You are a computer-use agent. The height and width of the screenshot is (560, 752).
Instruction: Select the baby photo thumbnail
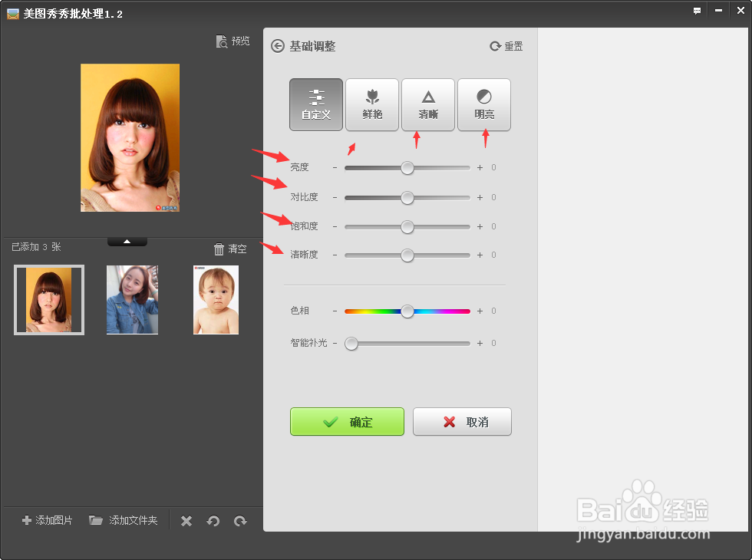click(x=216, y=299)
